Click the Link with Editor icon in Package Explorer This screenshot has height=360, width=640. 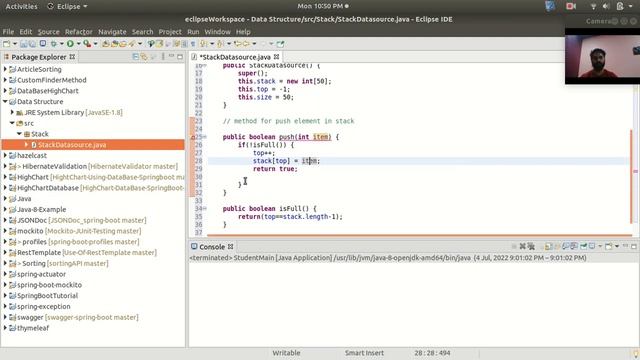tap(144, 57)
